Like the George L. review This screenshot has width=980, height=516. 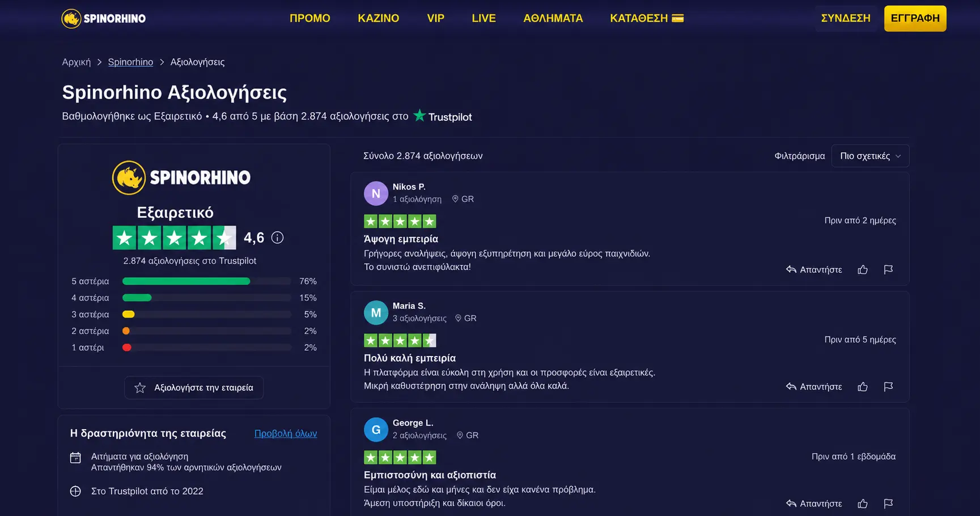pyautogui.click(x=863, y=504)
